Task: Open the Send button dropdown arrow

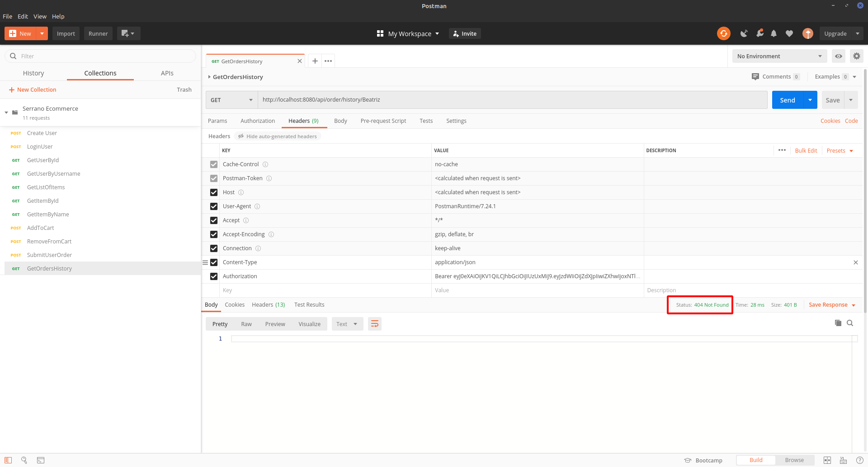Action: [x=810, y=100]
